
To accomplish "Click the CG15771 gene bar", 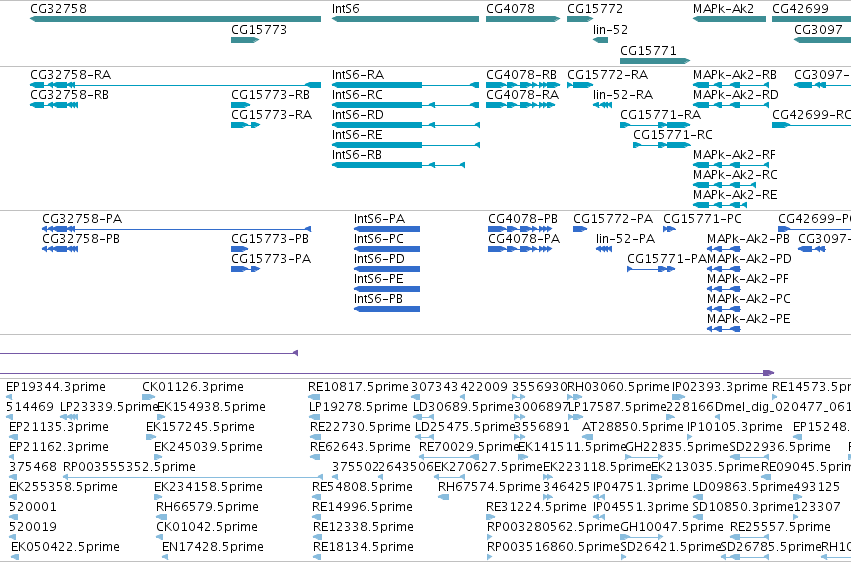I will tap(655, 61).
